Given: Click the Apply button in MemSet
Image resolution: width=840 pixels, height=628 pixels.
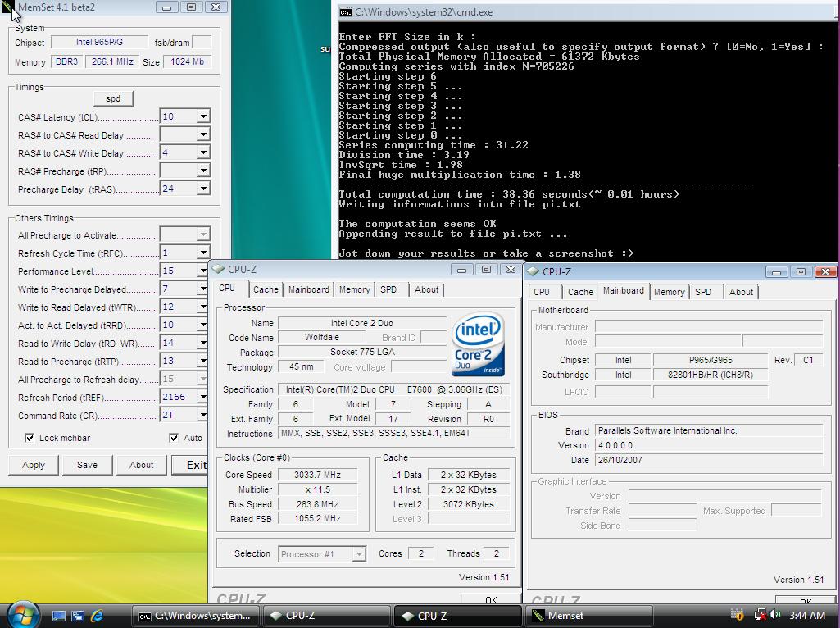Looking at the screenshot, I should click(34, 465).
